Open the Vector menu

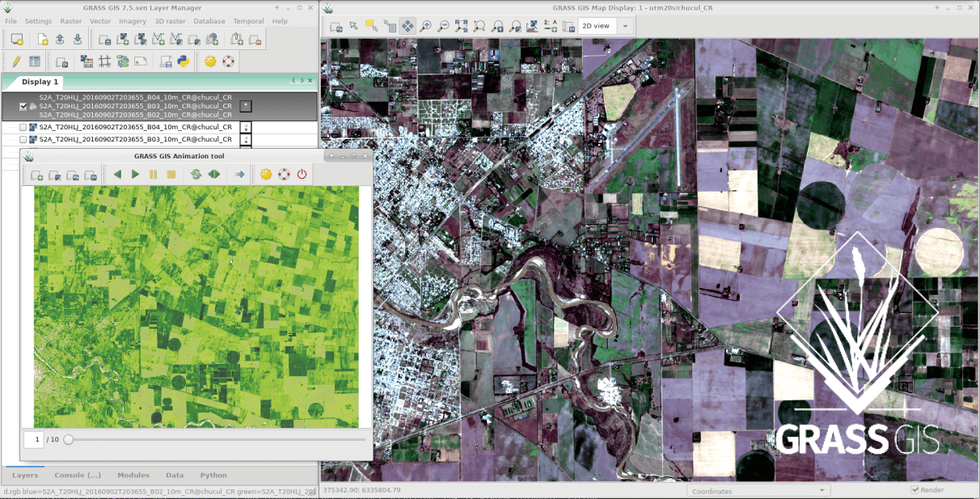click(x=100, y=21)
